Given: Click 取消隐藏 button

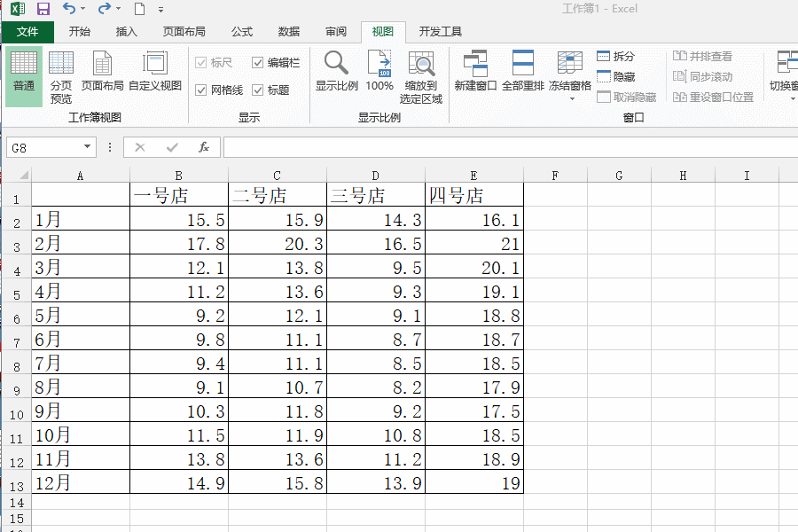Looking at the screenshot, I should 627,97.
